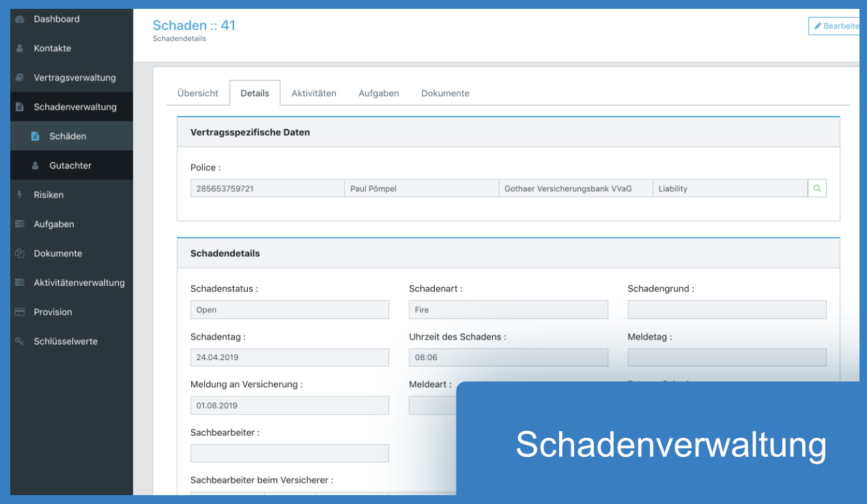The image size is (867, 504).
Task: Click the Gutachter person icon in submenu
Action: [x=35, y=166]
